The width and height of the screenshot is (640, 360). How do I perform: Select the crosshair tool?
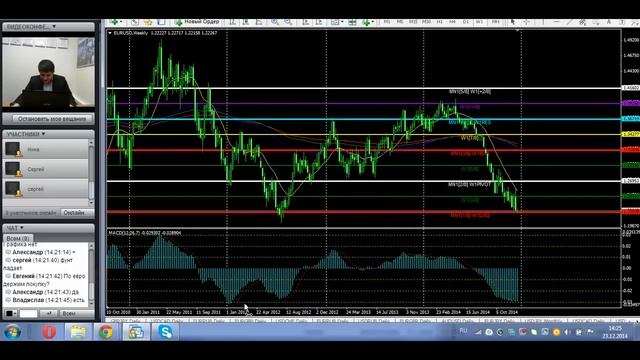click(527, 22)
